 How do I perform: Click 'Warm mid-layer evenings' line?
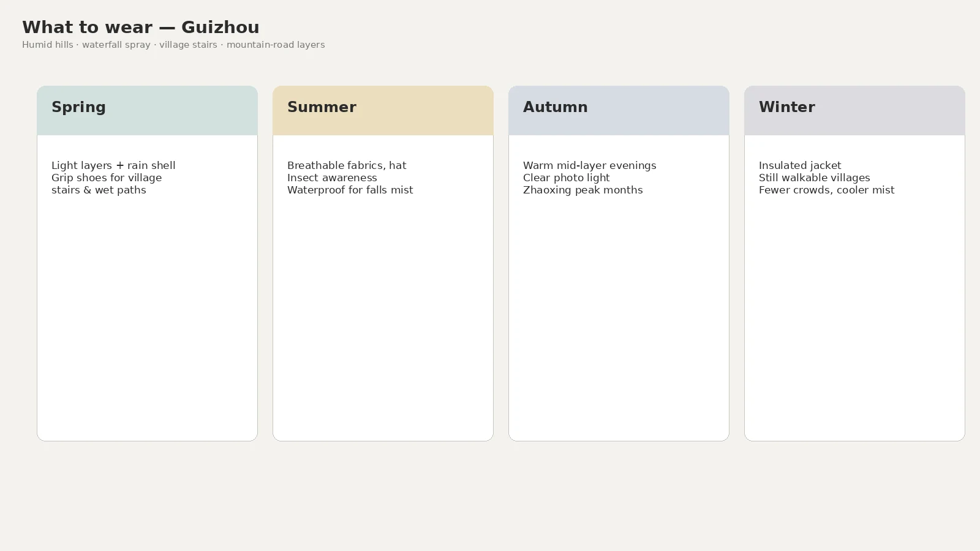click(589, 165)
